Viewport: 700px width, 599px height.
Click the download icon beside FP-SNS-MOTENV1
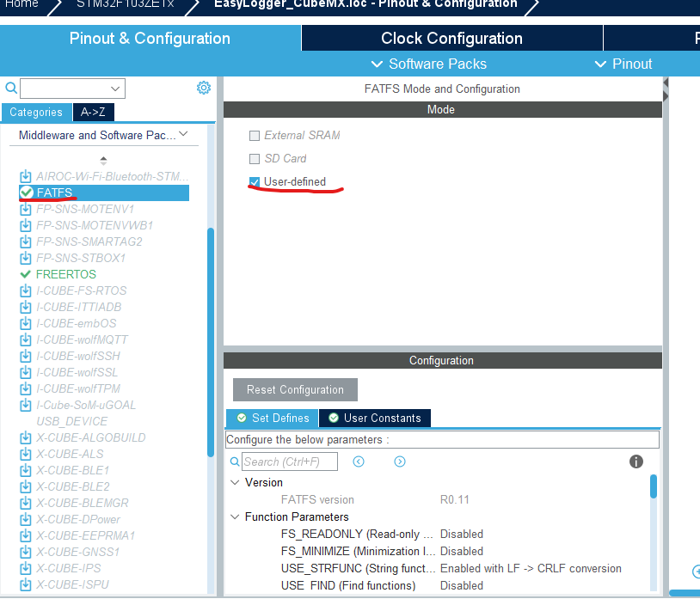pyautogui.click(x=26, y=209)
